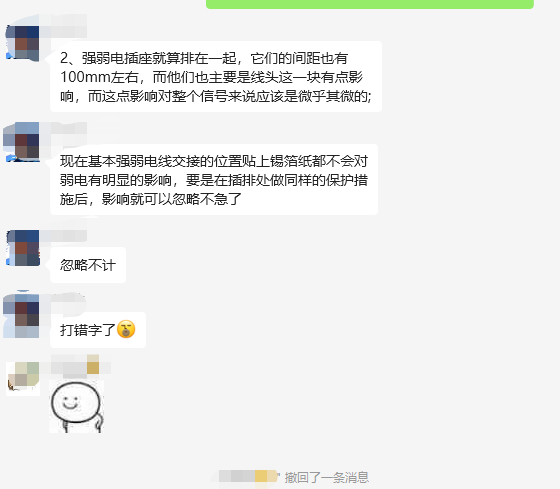The image size is (560, 489).
Task: Click avatar next to 打错字了 message
Action: coord(22,316)
